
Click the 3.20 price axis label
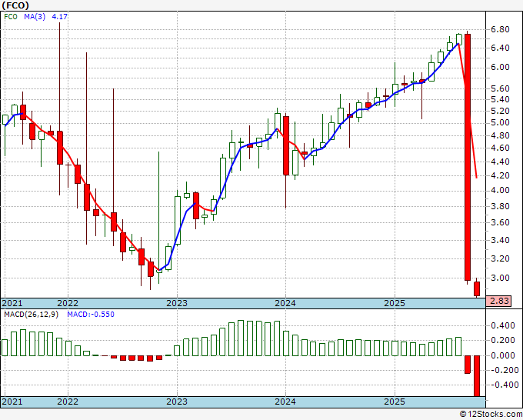(500, 258)
